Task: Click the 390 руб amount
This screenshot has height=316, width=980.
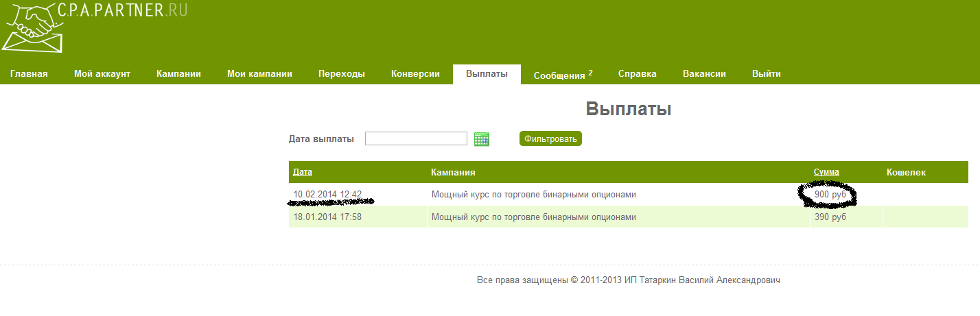Action: tap(830, 217)
